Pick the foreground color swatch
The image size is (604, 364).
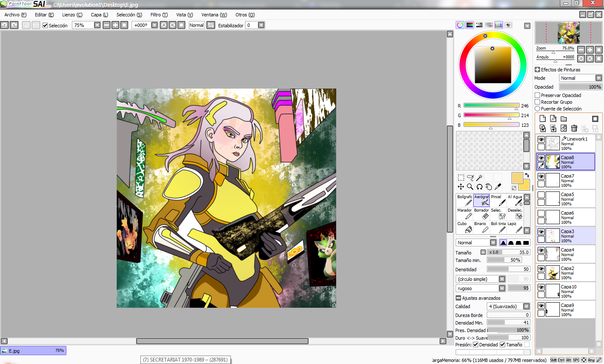[517, 178]
